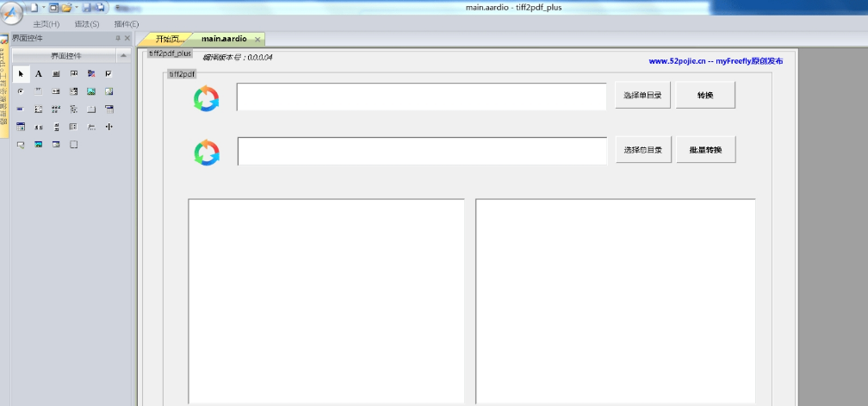Viewport: 868px width, 406px height.
Task: Open the aardio round application menu button
Action: 12,12
